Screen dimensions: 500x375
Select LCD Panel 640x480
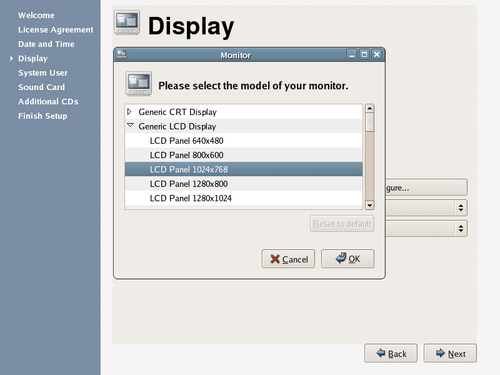click(x=243, y=141)
